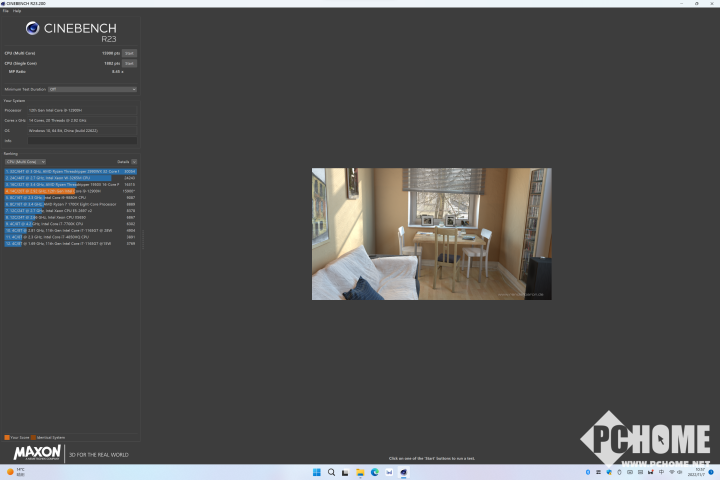Click the rendered room scene image
720x480 pixels.
point(432,234)
